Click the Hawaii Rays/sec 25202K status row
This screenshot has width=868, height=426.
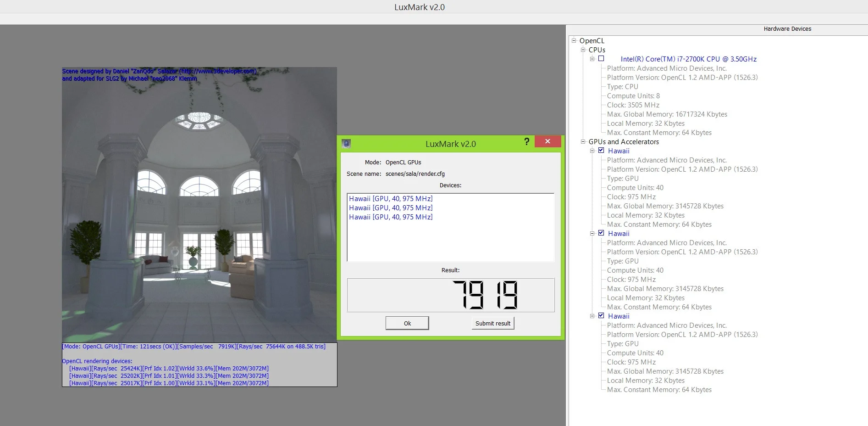coord(169,376)
